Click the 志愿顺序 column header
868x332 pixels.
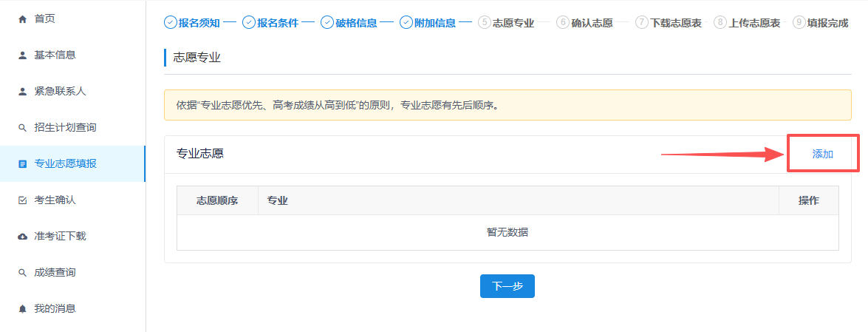pyautogui.click(x=217, y=201)
